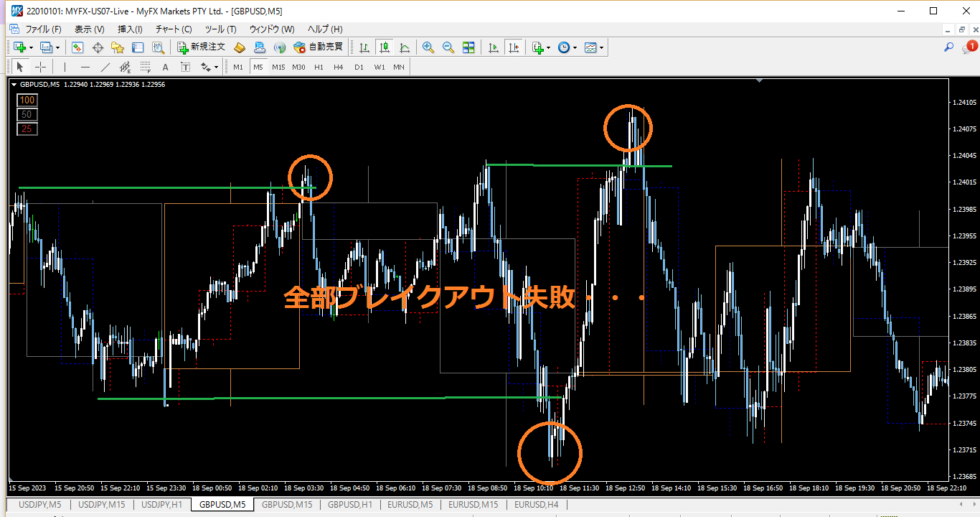Select the text label tool
This screenshot has height=517, width=980.
[x=165, y=67]
